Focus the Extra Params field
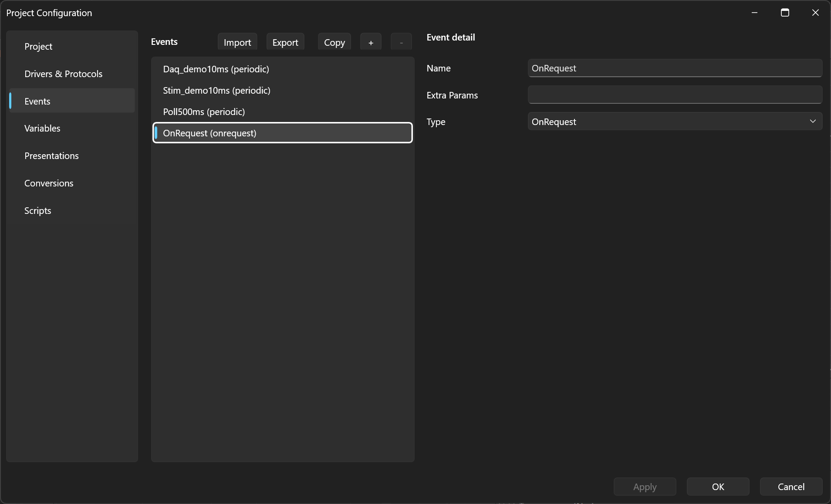The height and width of the screenshot is (504, 831). (x=675, y=95)
